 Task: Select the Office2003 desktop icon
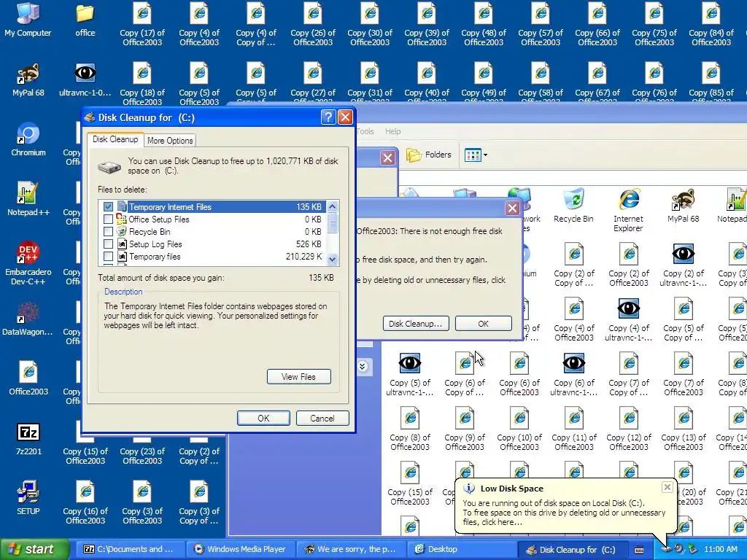(x=28, y=379)
